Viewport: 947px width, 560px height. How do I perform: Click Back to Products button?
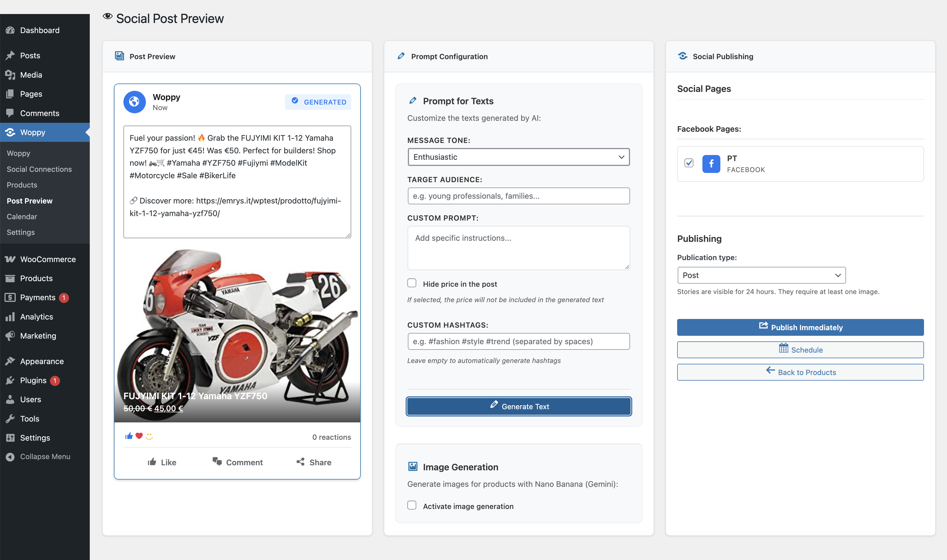(800, 372)
